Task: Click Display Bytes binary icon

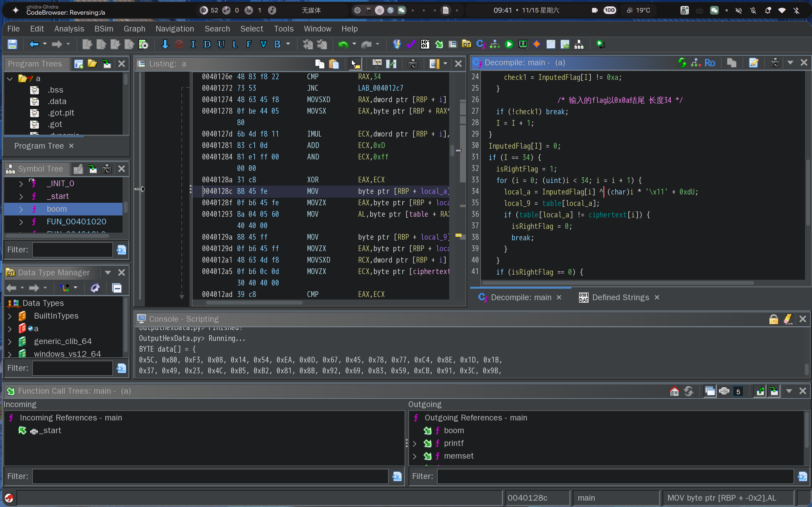Action: 425,44
